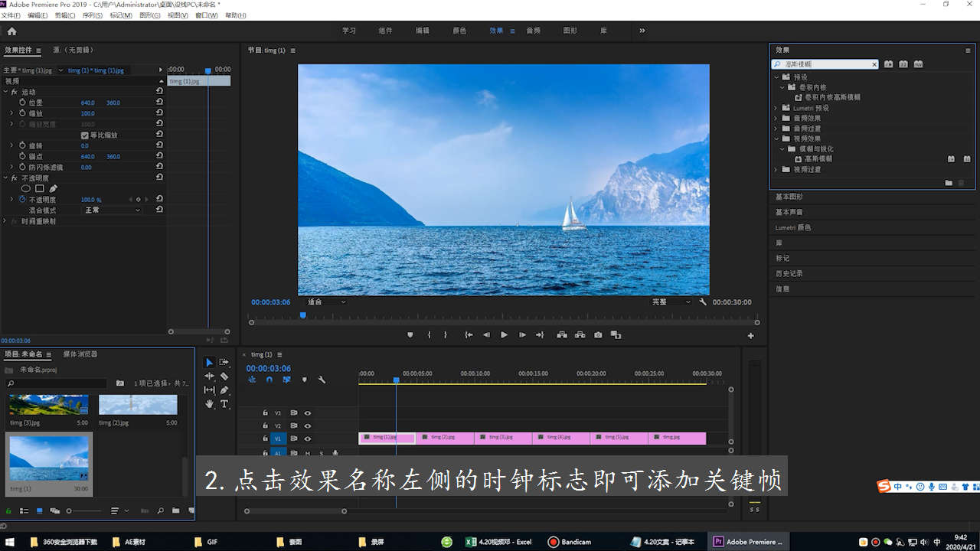Toggle Snap magnet in timeline
The height and width of the screenshot is (551, 980).
pos(269,380)
